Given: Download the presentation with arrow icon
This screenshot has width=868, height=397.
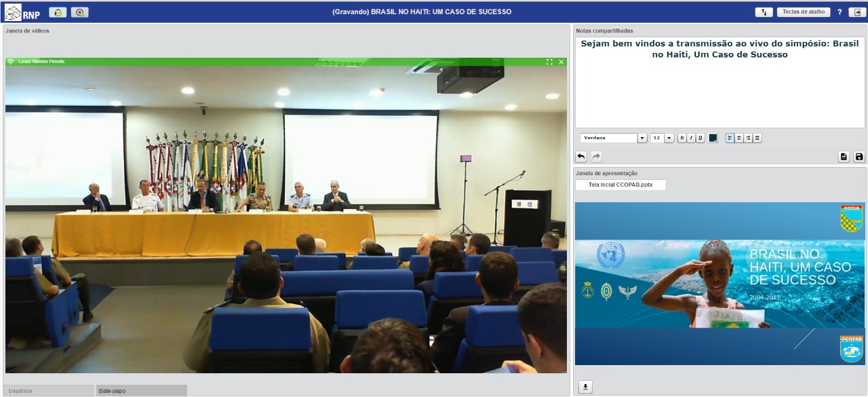Looking at the screenshot, I should [x=586, y=387].
